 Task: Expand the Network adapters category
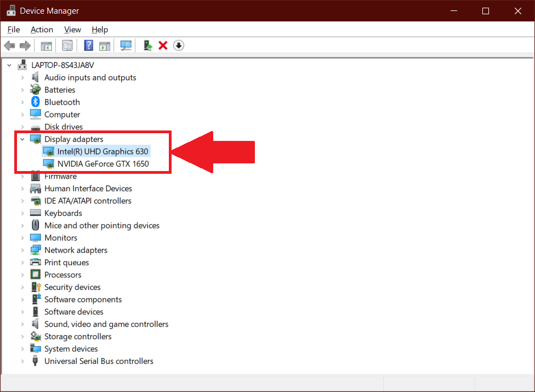pyautogui.click(x=22, y=250)
